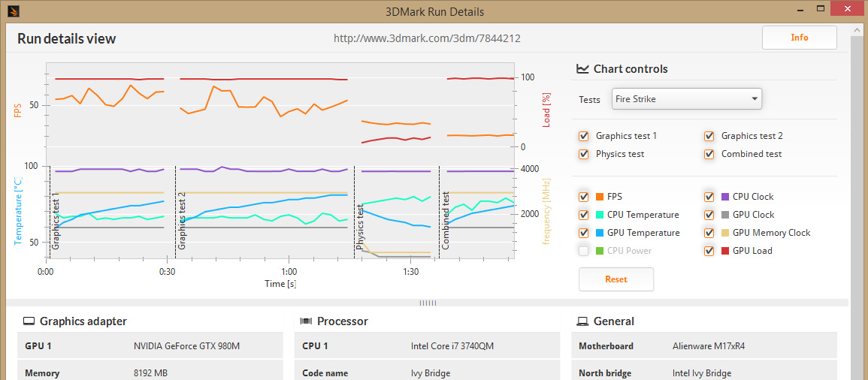
Task: Click the 8192 MB memory value
Action: [151, 373]
